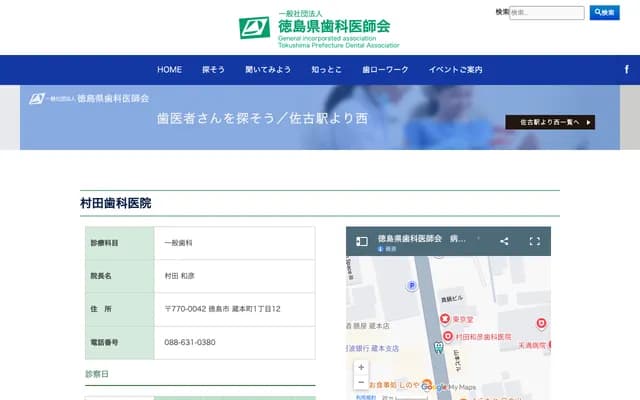Select the address 〒770-0042 徳島市 蔵本町1丁目12

tap(222, 309)
